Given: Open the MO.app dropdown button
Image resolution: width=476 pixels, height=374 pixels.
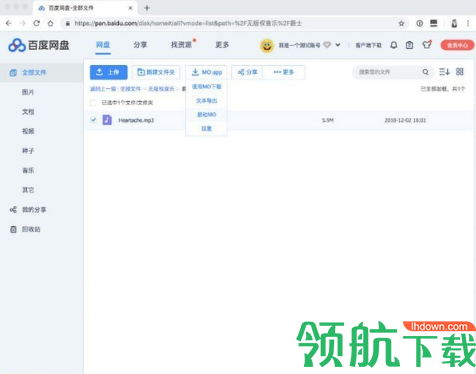Looking at the screenshot, I should pos(207,72).
